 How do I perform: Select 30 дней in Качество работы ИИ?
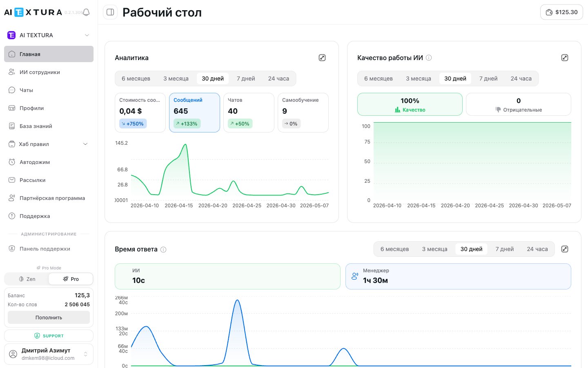coord(455,79)
